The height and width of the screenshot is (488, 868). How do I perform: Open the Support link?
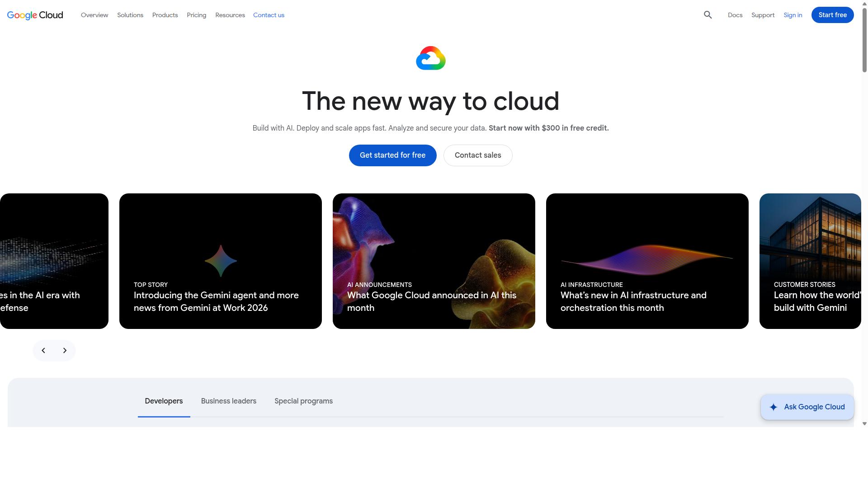point(763,15)
